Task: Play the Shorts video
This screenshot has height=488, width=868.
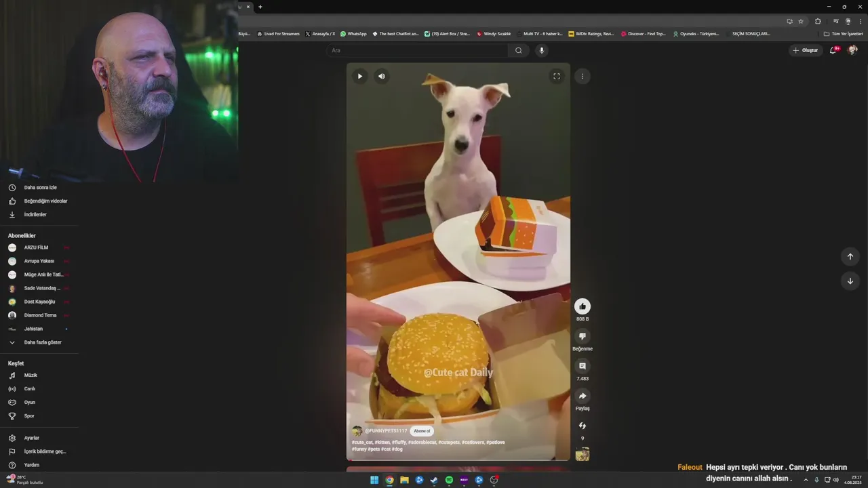Action: click(359, 76)
